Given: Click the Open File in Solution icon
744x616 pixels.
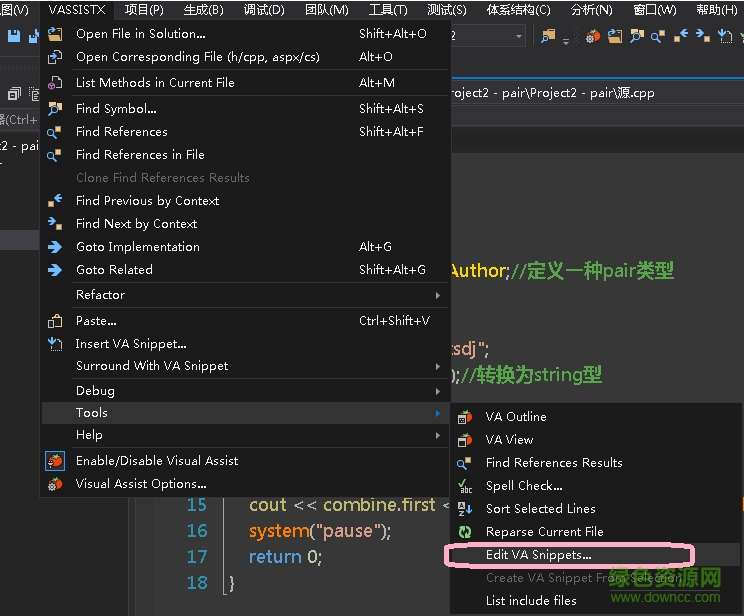Looking at the screenshot, I should 55,34.
